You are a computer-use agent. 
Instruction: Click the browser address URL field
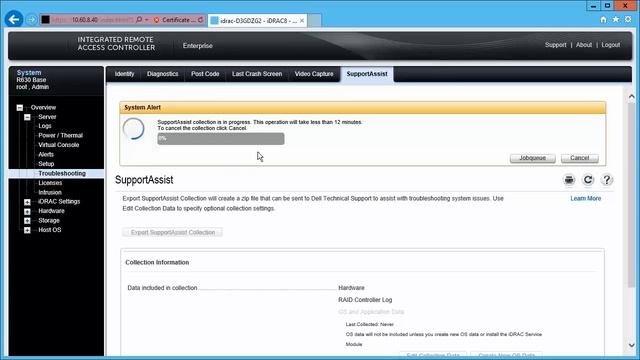point(92,20)
